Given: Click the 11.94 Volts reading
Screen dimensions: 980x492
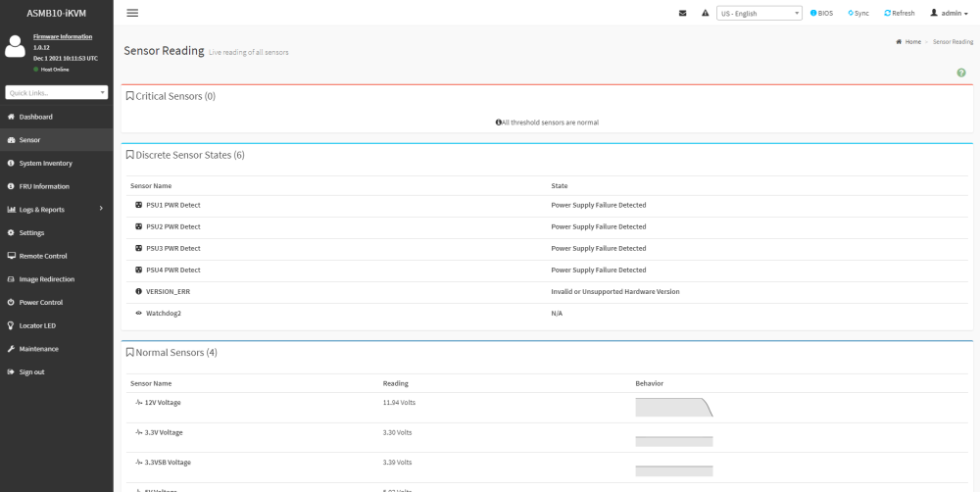Looking at the screenshot, I should click(399, 403).
